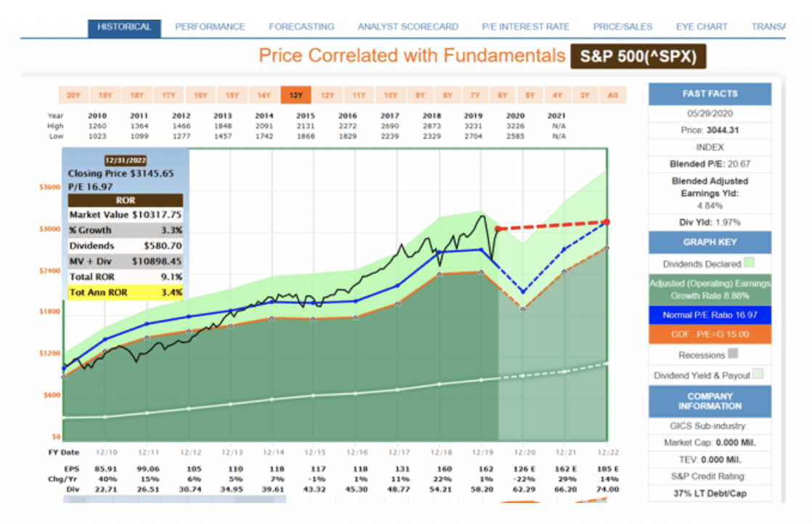Pick the 12Y range button
Screen dimensions: 812x524
(x=328, y=95)
